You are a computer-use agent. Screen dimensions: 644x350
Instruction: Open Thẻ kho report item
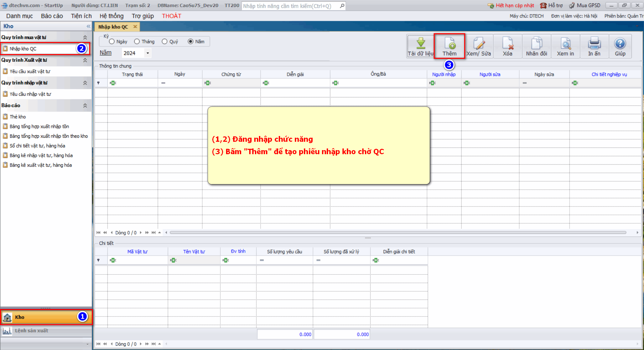point(18,117)
